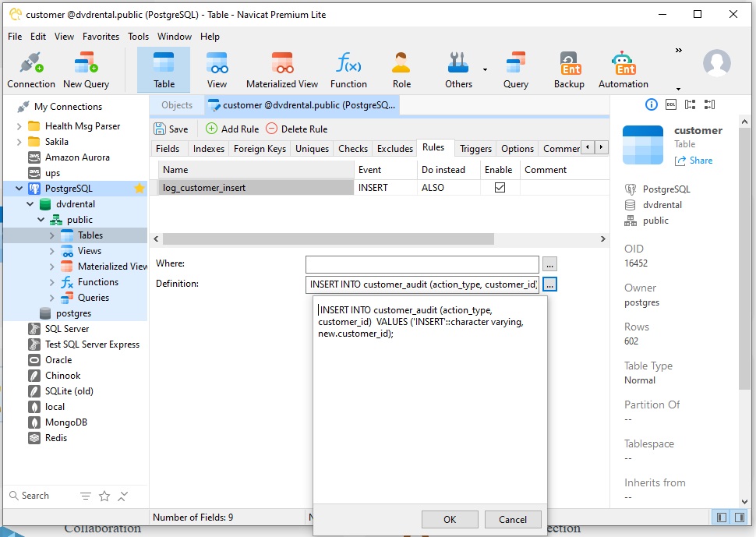Show the General information pane icon
Image resolution: width=756 pixels, height=537 pixels.
click(x=652, y=104)
